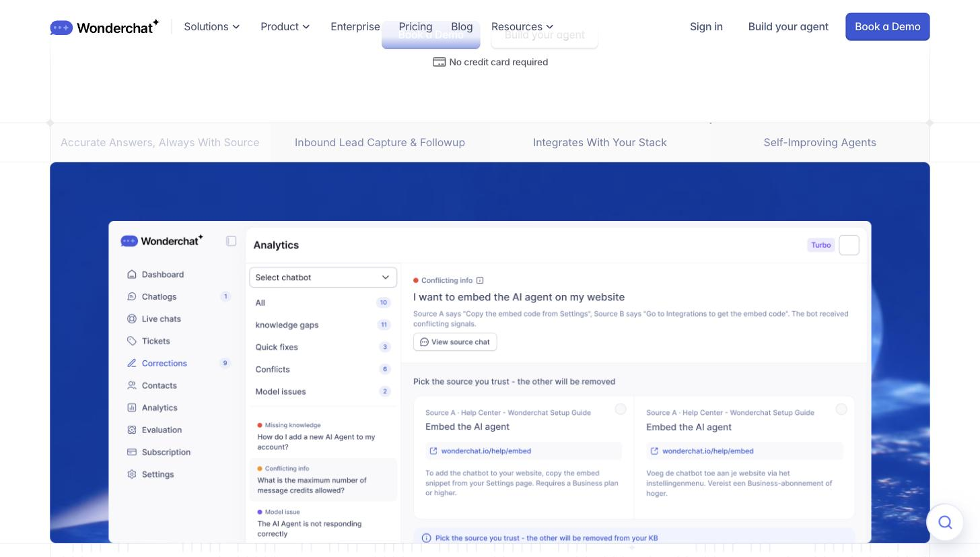Click the Turbo badge

821,245
